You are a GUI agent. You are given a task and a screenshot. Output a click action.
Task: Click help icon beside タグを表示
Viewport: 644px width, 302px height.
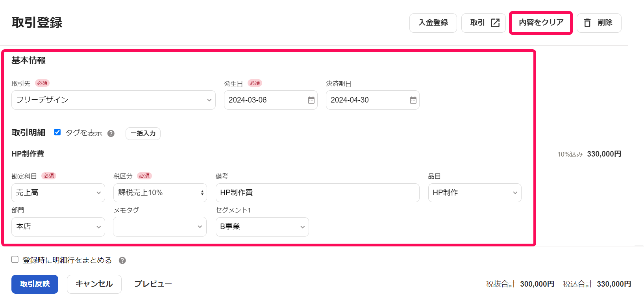111,133
